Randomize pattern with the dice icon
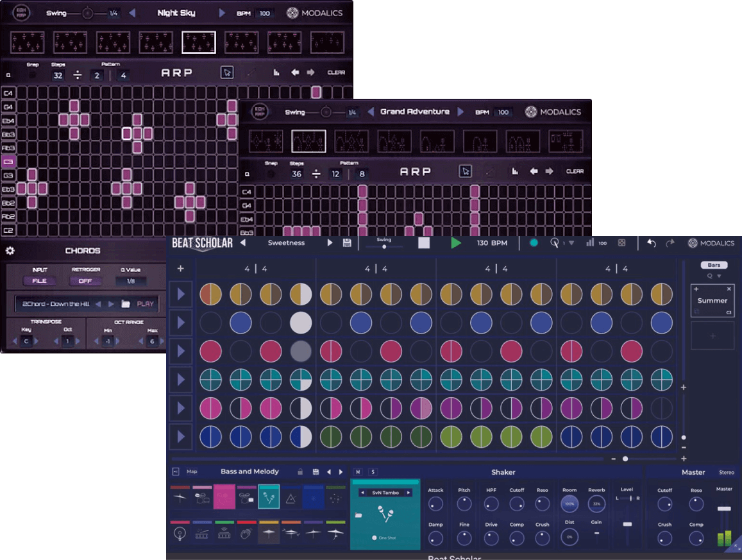The width and height of the screenshot is (742, 560). (x=622, y=243)
